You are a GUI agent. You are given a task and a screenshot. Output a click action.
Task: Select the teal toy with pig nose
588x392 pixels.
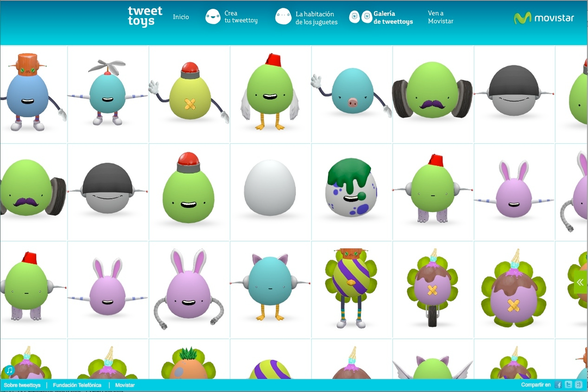[x=352, y=93]
